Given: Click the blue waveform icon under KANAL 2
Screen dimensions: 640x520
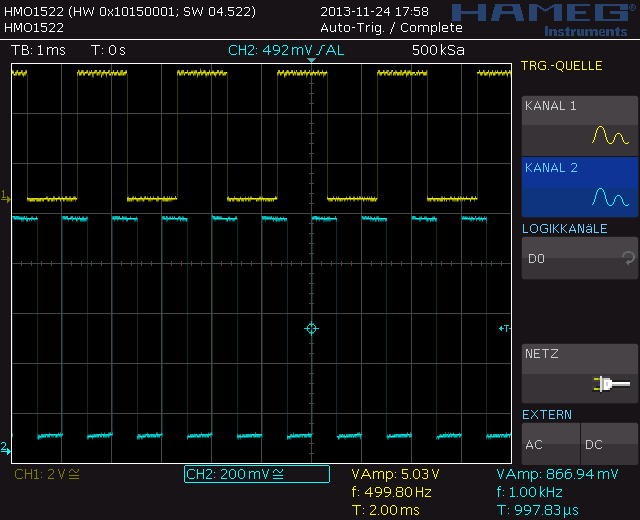Looking at the screenshot, I should (x=610, y=197).
